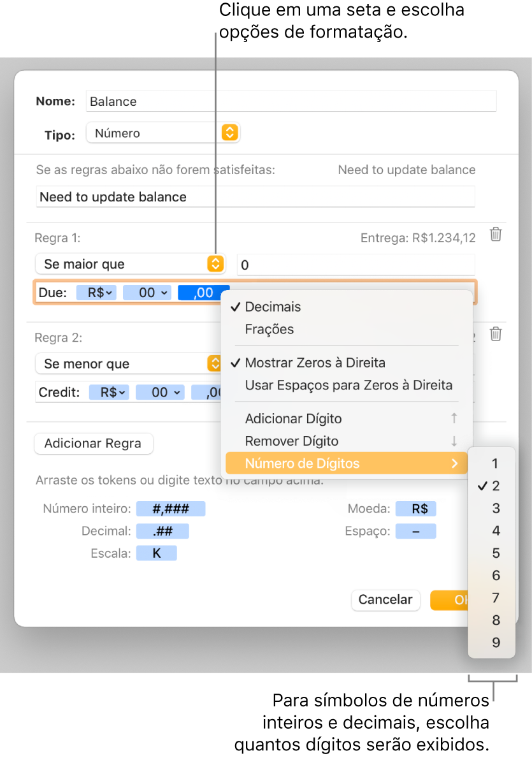Screen dimensions: 532x758
Task: Click the Adicionar Regra button
Action: [93, 443]
